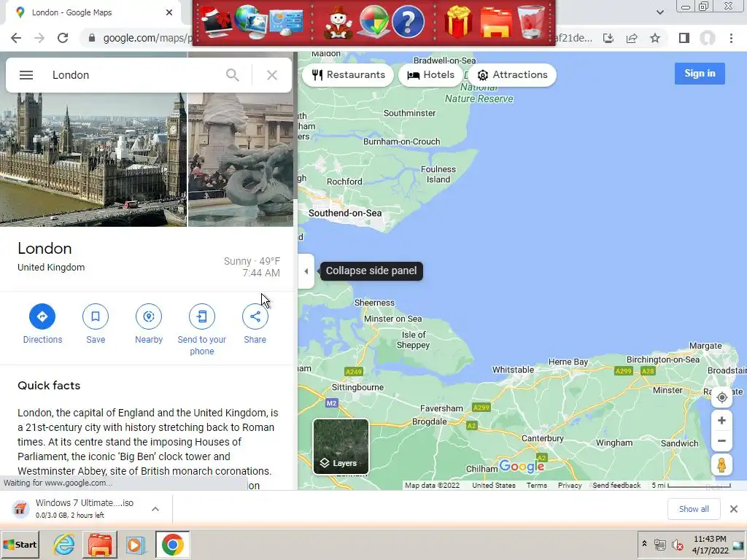Zoom out on the map

coord(721,441)
